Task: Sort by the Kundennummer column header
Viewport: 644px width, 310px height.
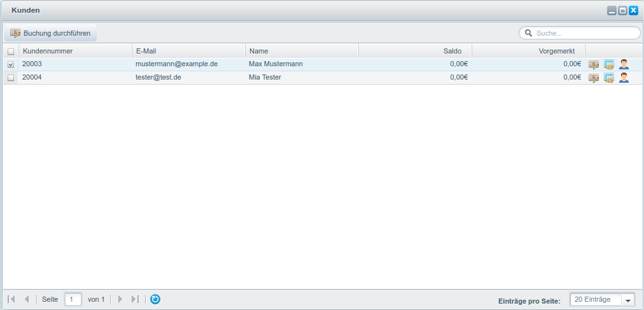Action: tap(75, 51)
